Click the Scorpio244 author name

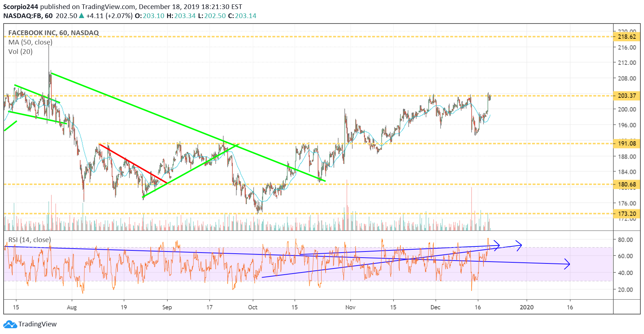pyautogui.click(x=21, y=7)
